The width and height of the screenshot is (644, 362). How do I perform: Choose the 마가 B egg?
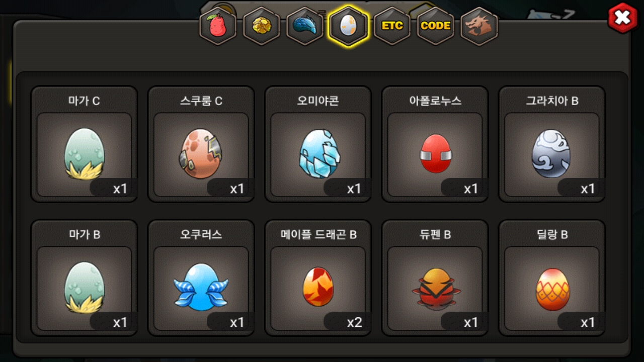pos(84,278)
